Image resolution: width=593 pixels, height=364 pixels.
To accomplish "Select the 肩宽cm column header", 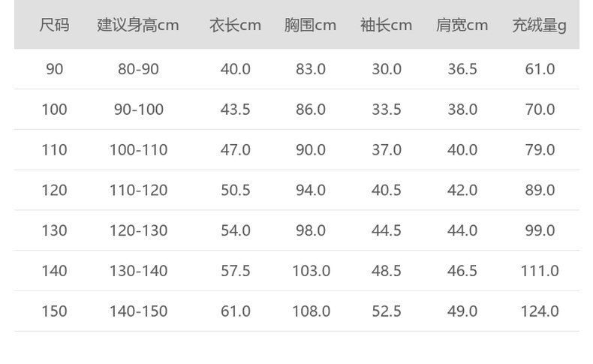I will click(462, 25).
